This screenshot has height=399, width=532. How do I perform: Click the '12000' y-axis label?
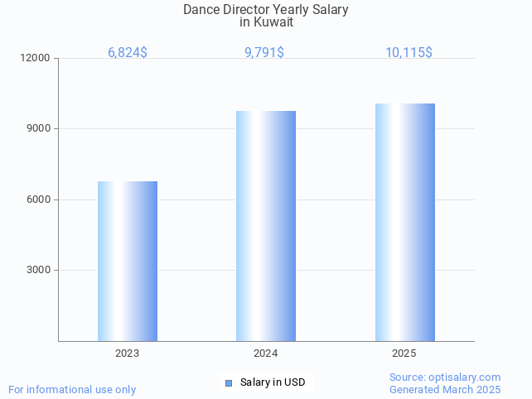35,58
